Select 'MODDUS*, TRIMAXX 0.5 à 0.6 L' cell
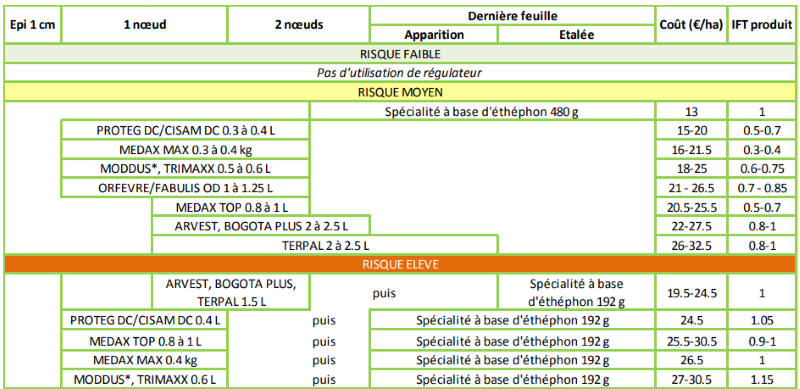The width and height of the screenshot is (800, 389). point(186,168)
